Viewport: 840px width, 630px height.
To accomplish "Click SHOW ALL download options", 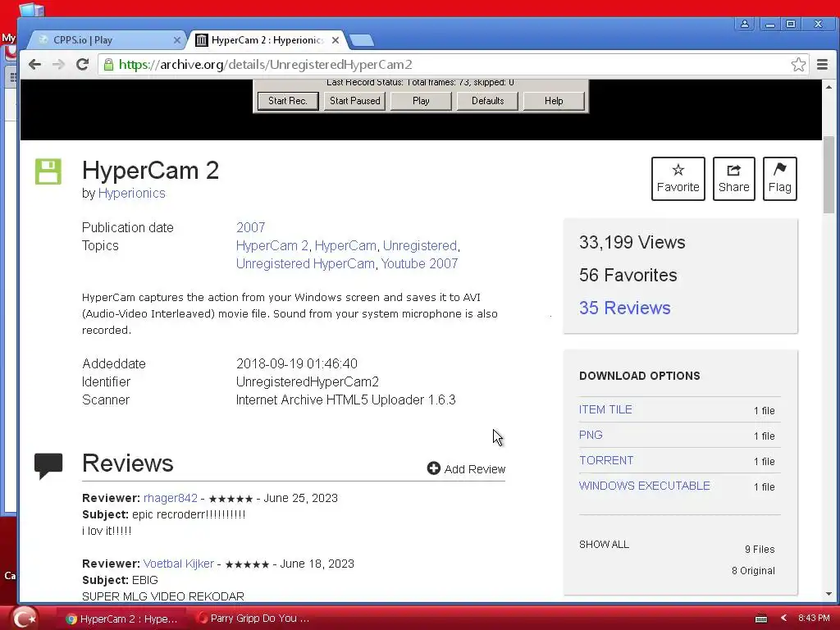I will 604,545.
